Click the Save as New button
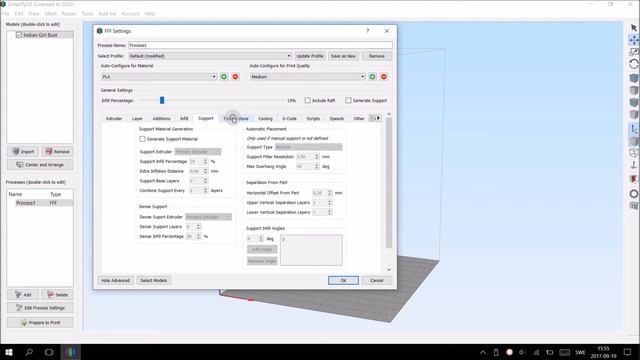The image size is (640, 360). click(x=343, y=56)
